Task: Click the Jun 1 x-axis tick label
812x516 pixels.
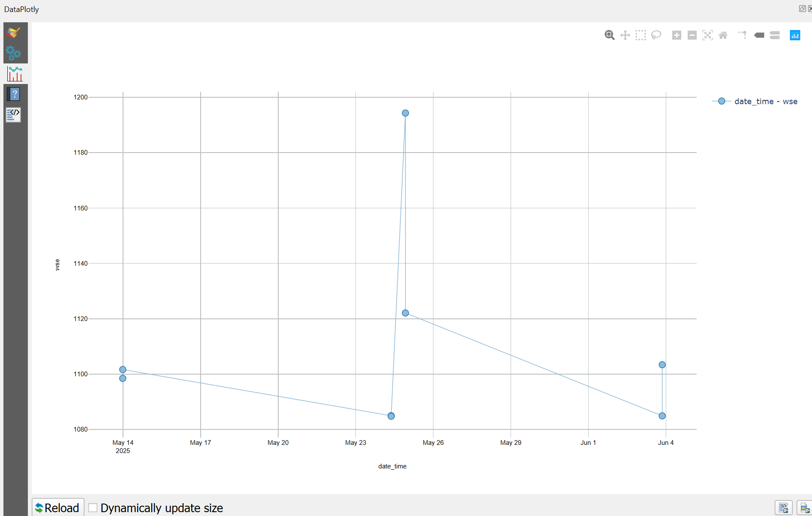Action: (588, 443)
